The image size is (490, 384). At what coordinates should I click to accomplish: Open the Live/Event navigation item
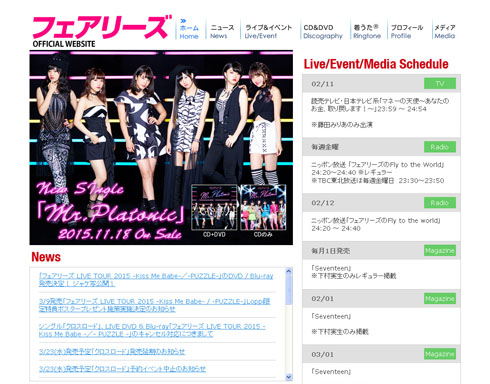(x=268, y=31)
